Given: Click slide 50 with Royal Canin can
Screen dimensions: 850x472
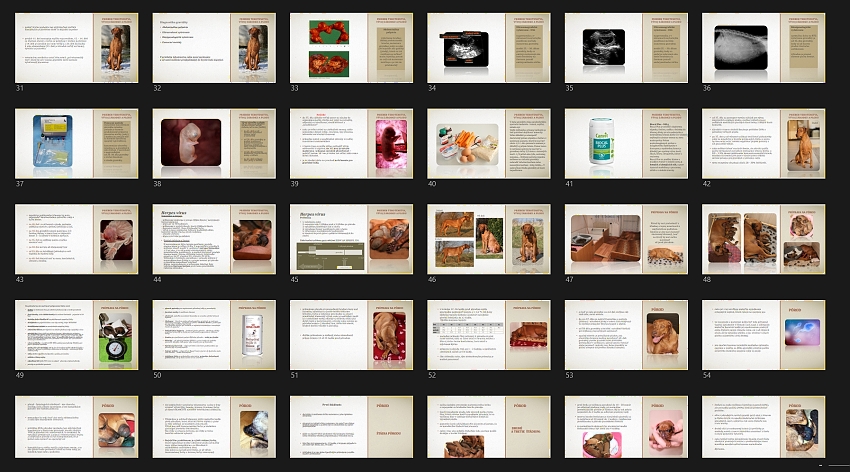Looking at the screenshot, I should pyautogui.click(x=213, y=333).
